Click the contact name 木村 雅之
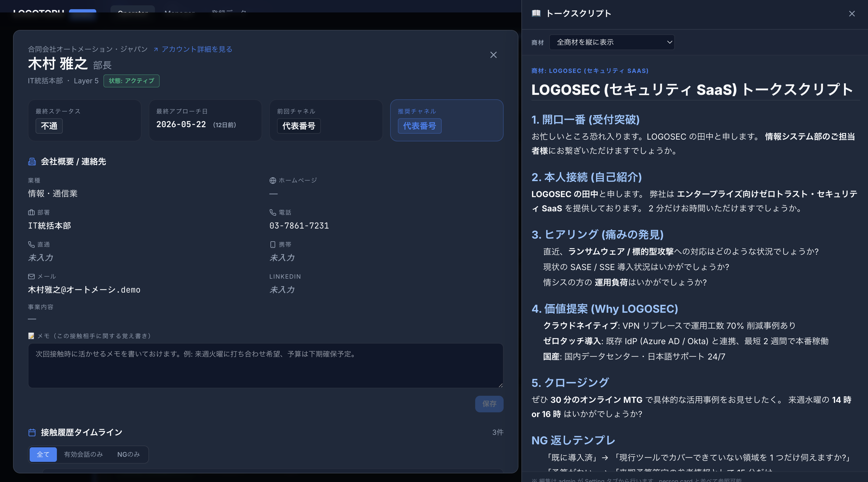868x482 pixels. click(x=57, y=64)
